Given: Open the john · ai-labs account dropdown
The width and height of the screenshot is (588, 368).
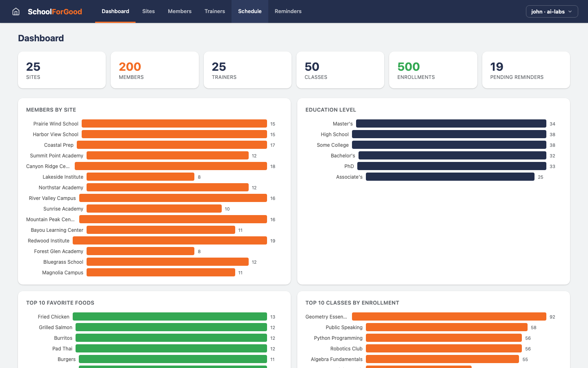Looking at the screenshot, I should [x=552, y=11].
